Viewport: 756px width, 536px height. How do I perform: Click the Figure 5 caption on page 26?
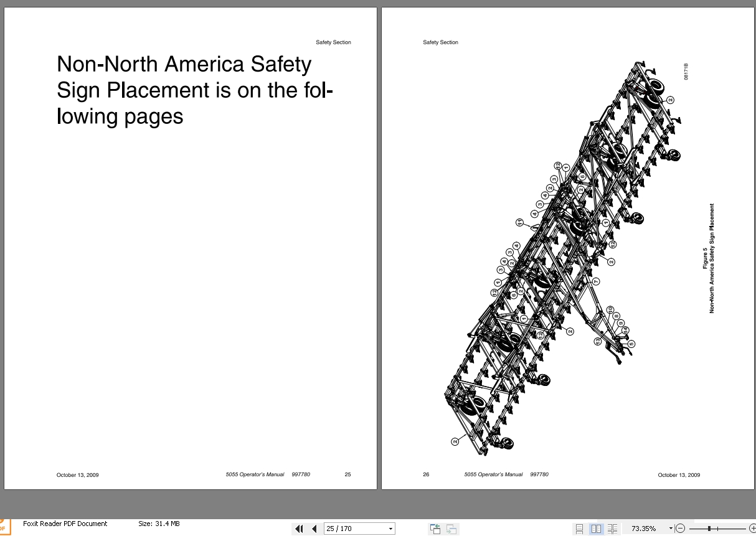click(x=708, y=258)
